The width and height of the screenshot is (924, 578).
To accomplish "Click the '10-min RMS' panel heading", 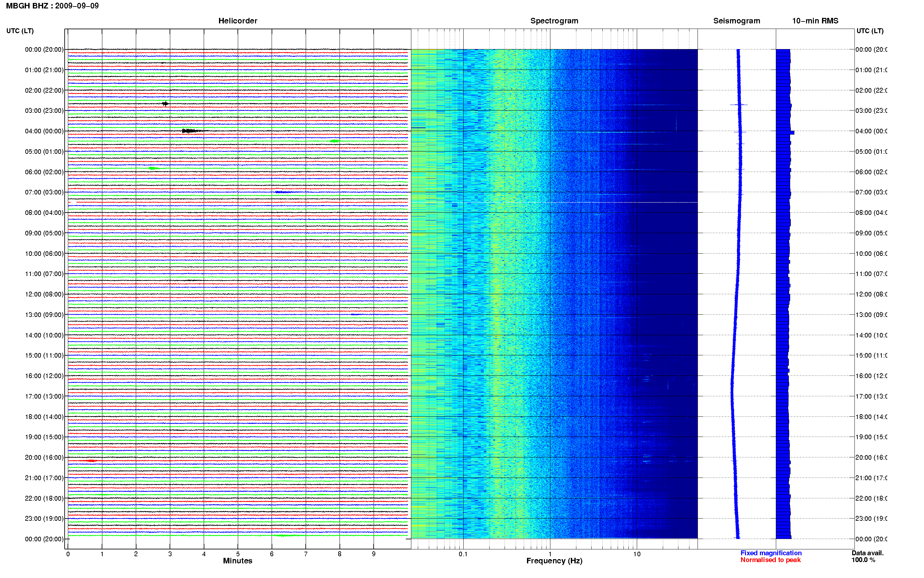I will click(x=815, y=21).
